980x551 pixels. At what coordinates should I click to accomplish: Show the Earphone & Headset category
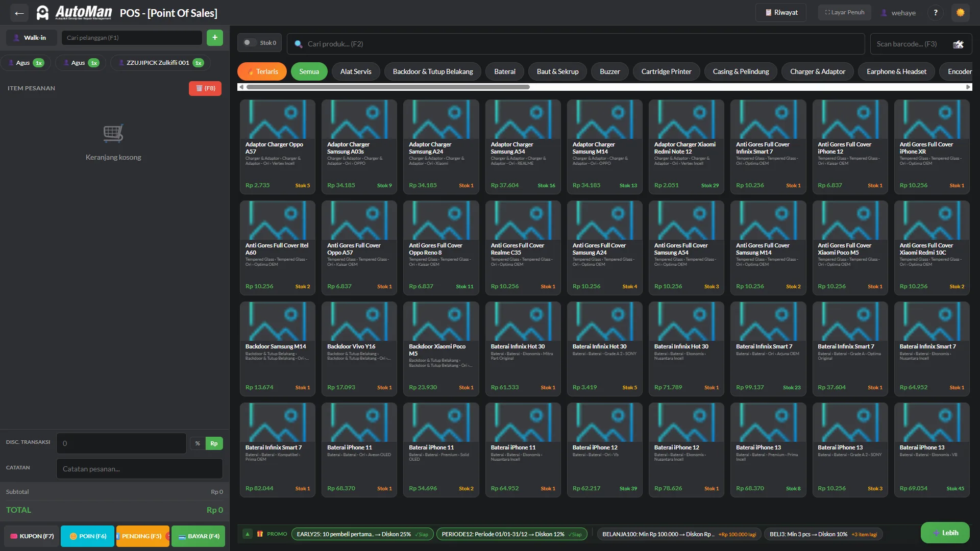click(896, 71)
